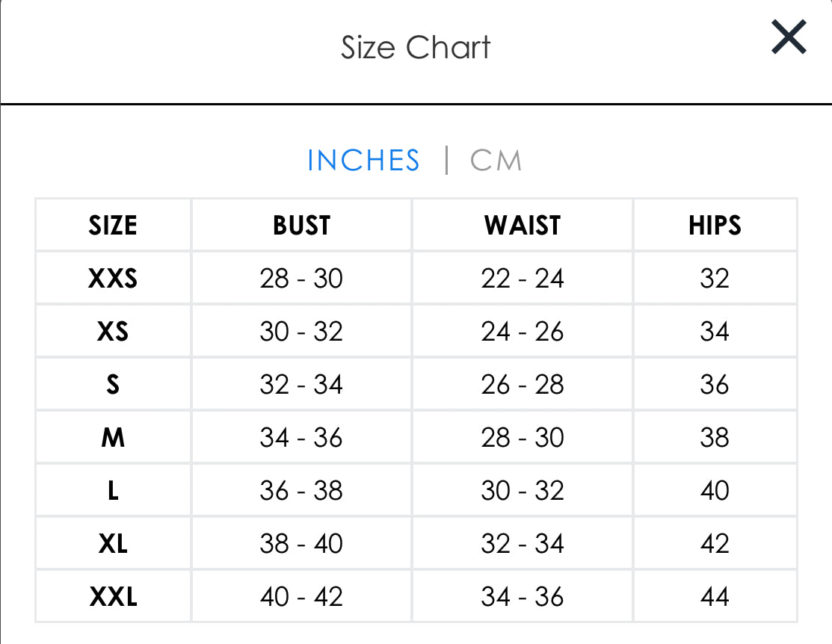The width and height of the screenshot is (832, 644).
Task: Select the L size row label
Action: tap(113, 491)
